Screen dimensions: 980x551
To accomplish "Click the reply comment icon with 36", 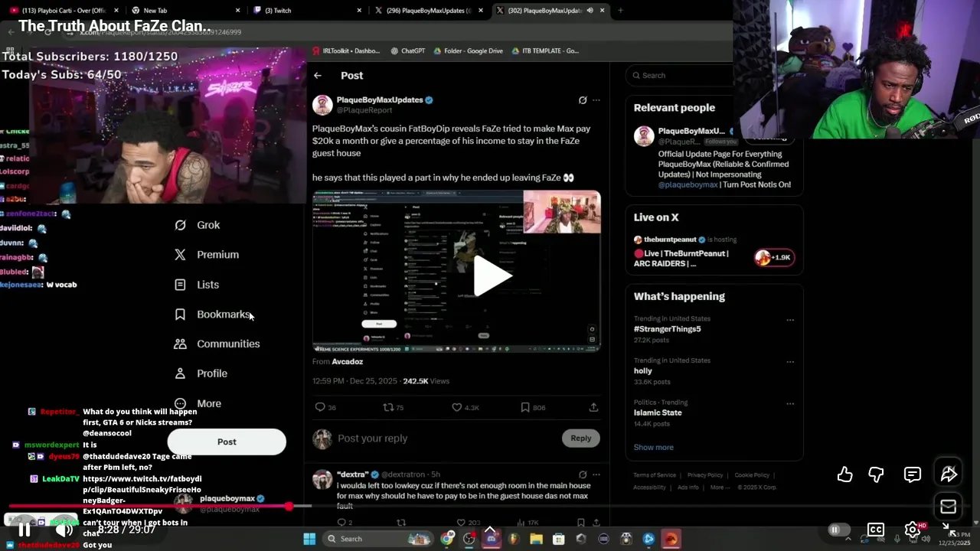I will coord(325,407).
